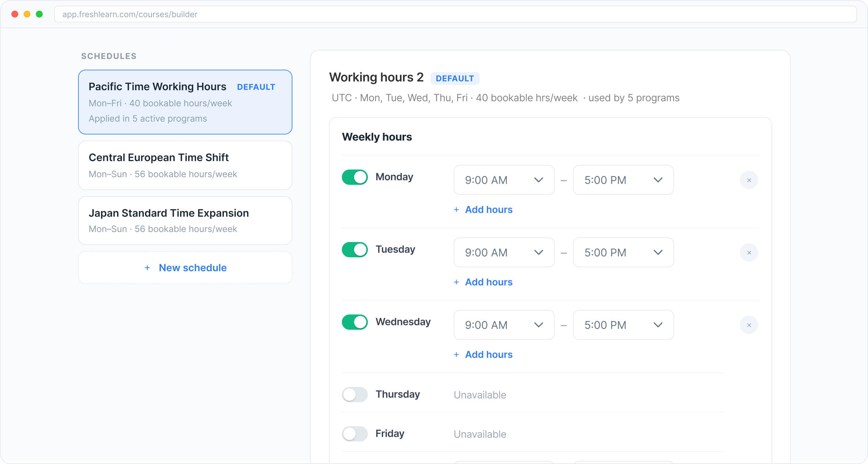Click the Friday Unavailable label
This screenshot has width=868, height=464.
pyautogui.click(x=480, y=434)
